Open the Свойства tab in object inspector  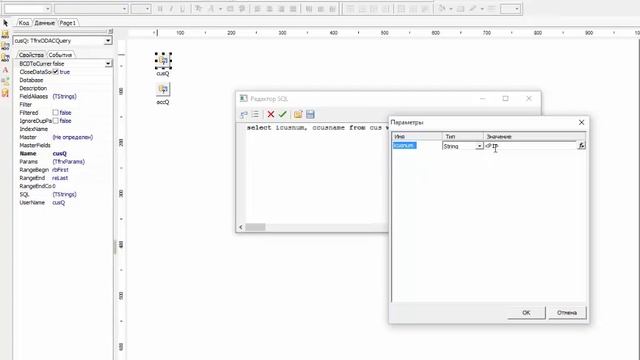point(31,55)
